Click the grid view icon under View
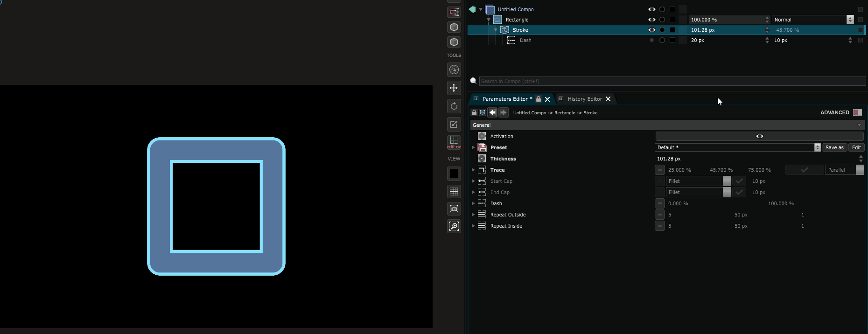Image resolution: width=868 pixels, height=334 pixels. 454,191
